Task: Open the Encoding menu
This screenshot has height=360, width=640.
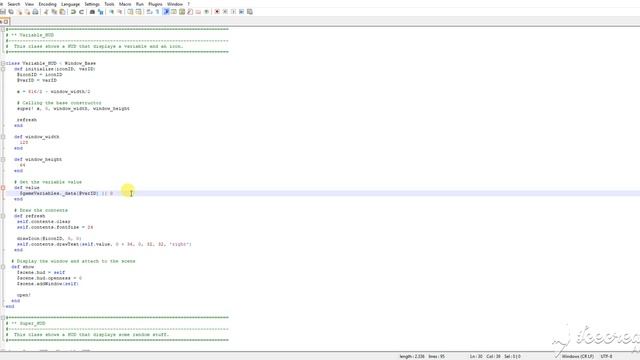Action: (47, 4)
